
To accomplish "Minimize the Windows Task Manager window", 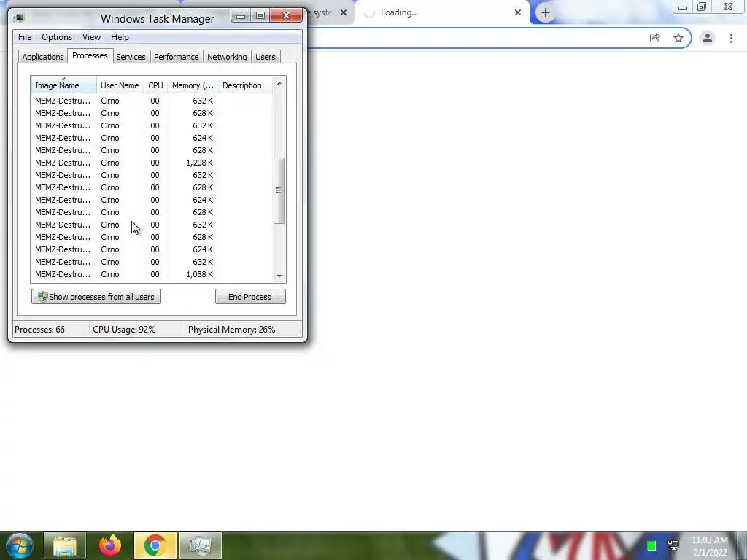I will [x=241, y=16].
